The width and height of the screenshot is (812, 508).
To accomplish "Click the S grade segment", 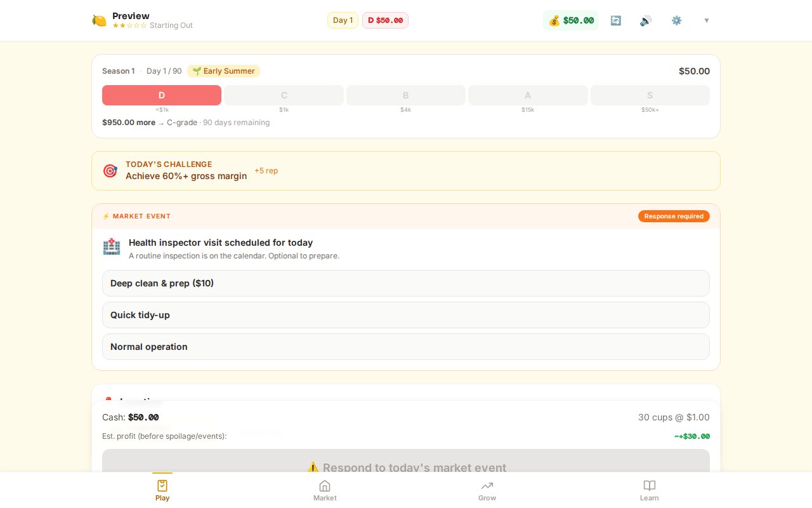I will point(650,95).
